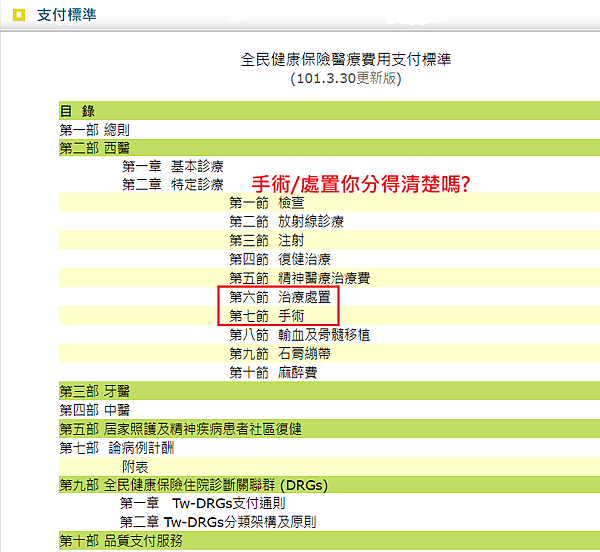Image resolution: width=600 pixels, height=552 pixels.
Task: Click the yellow square icon beside 支付標準
Action: [19, 15]
